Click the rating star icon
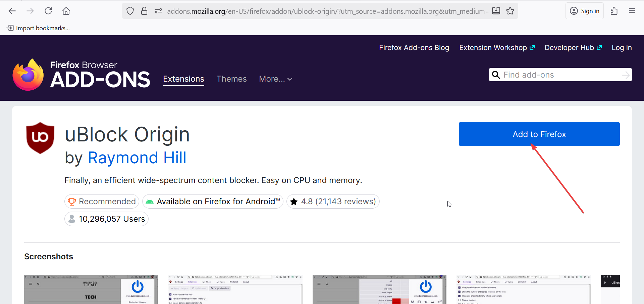644x304 pixels. coord(294,202)
